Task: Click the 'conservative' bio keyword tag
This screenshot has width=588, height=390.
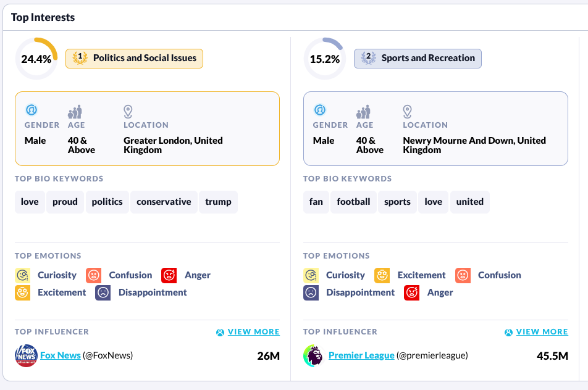Action: [x=164, y=202]
